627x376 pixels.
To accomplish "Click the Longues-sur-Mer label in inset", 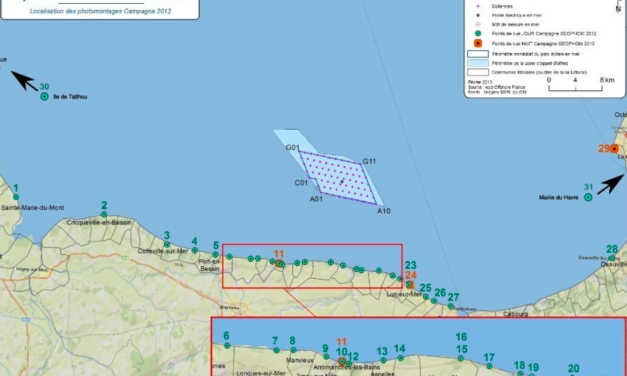I will coord(261,373).
